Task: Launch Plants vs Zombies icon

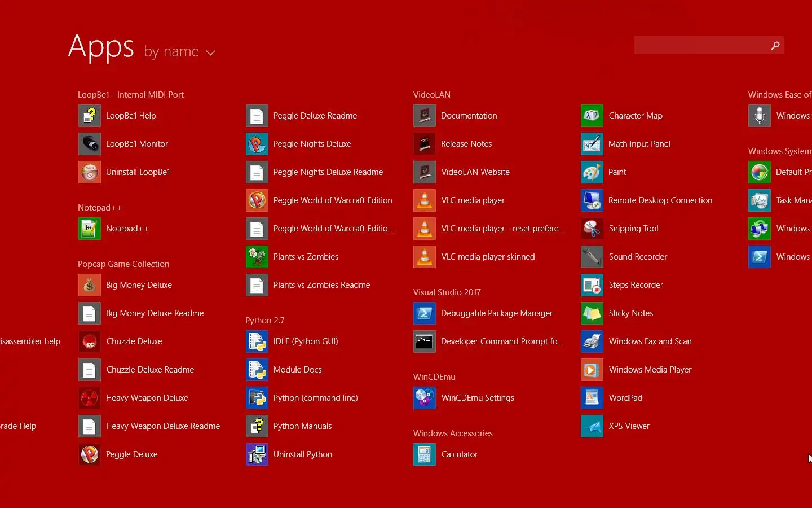Action: click(x=257, y=257)
